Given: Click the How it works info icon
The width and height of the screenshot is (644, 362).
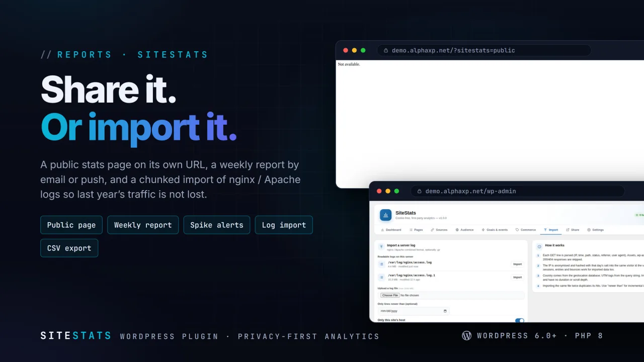Looking at the screenshot, I should click(539, 247).
